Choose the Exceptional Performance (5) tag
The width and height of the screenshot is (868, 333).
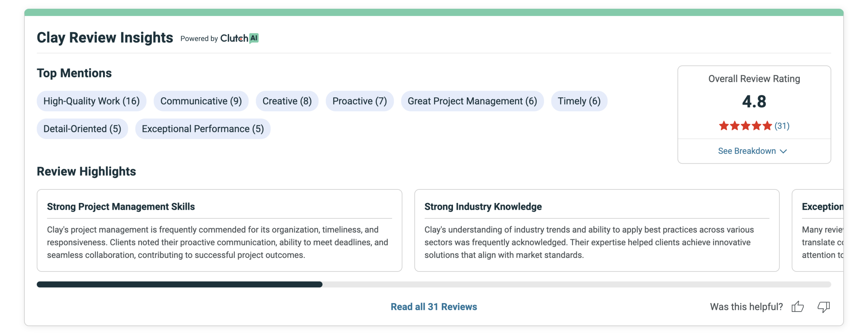pyautogui.click(x=202, y=129)
